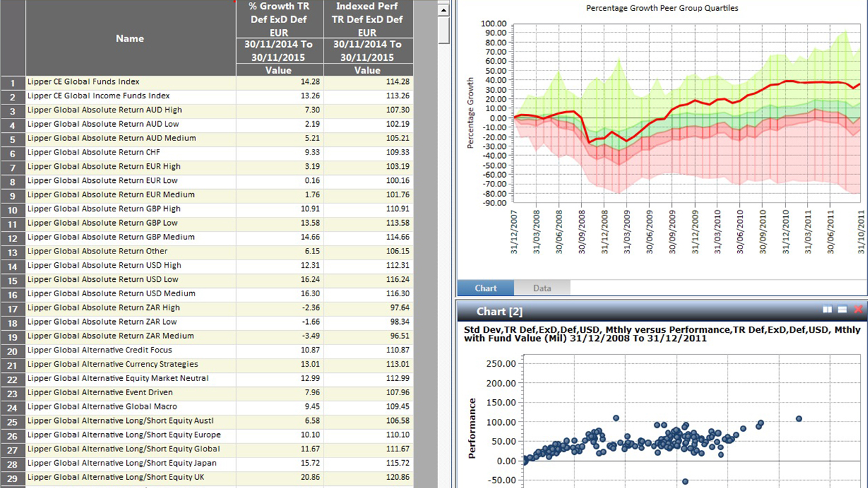Viewport: 868px width, 488px height.
Task: Select Lipper Global Alternative Long/Short Equity Japan
Action: click(122, 463)
